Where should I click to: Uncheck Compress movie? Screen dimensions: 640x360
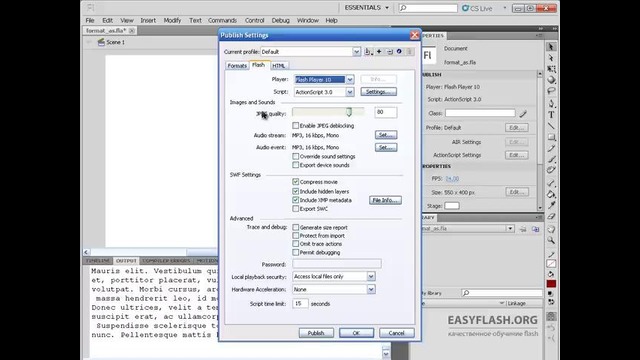point(296,182)
